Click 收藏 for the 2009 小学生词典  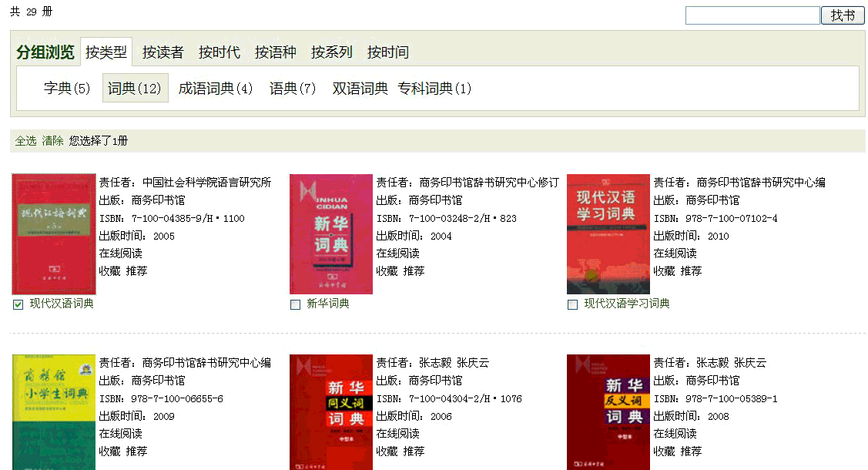[109, 452]
